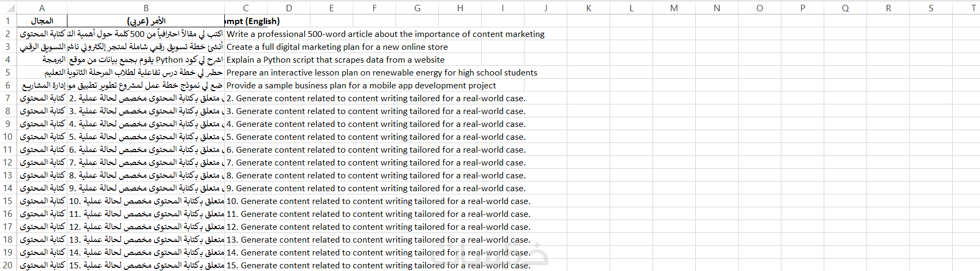Click column B cell in row 4 mentioning Python

tap(146, 59)
